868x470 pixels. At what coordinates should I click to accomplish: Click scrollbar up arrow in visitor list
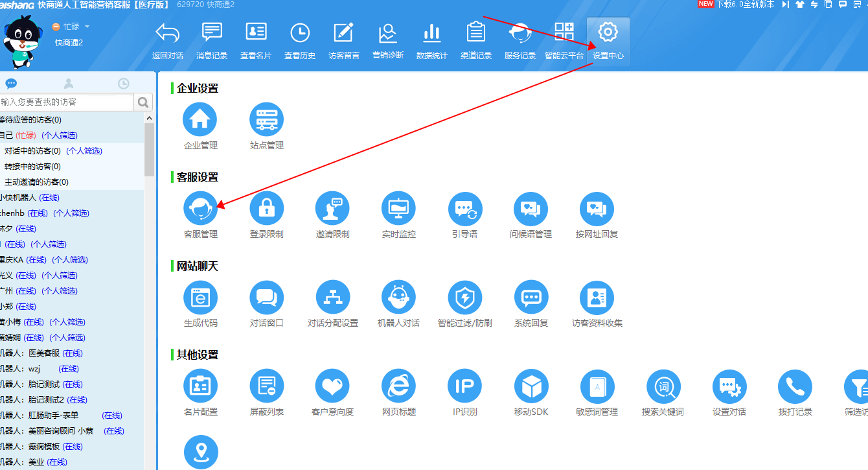coord(150,119)
